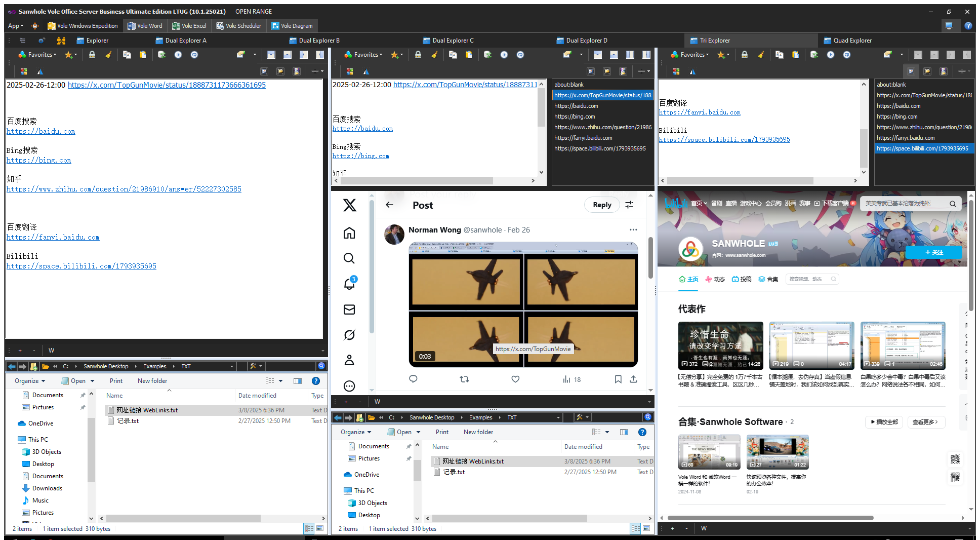Click vertical scrollbar of middle pane text box

pos(541,107)
